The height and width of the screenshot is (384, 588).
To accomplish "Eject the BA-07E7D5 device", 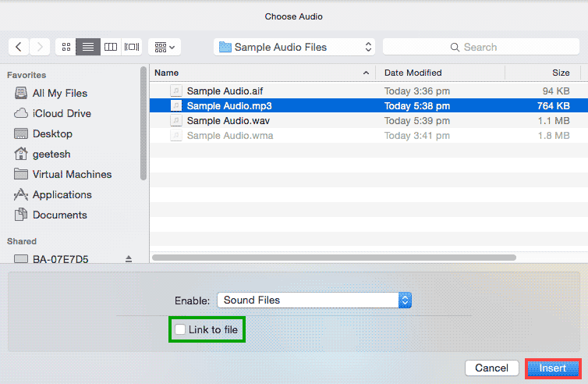I will click(x=129, y=258).
